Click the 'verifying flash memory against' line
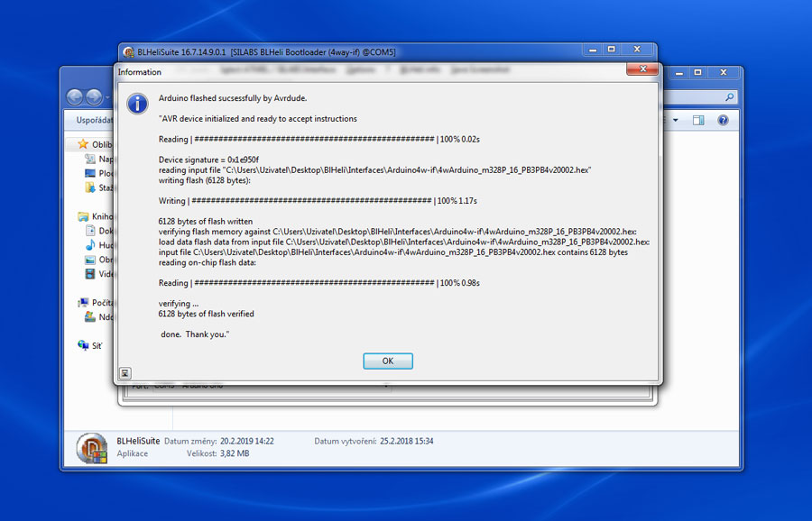The image size is (812, 521). [398, 232]
